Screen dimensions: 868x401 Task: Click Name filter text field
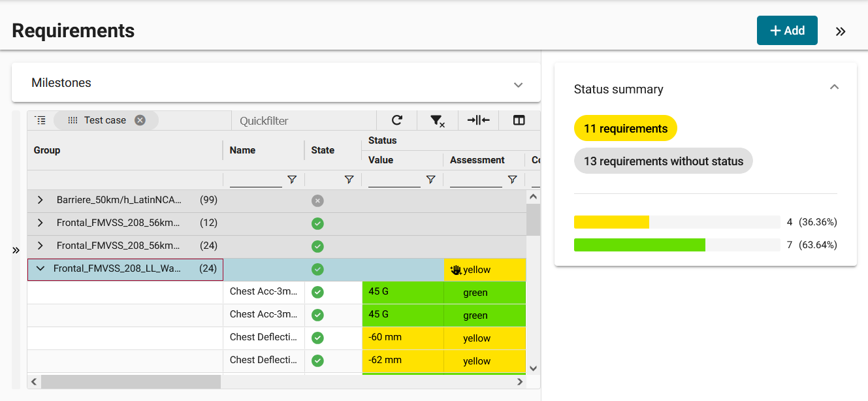pyautogui.click(x=256, y=180)
